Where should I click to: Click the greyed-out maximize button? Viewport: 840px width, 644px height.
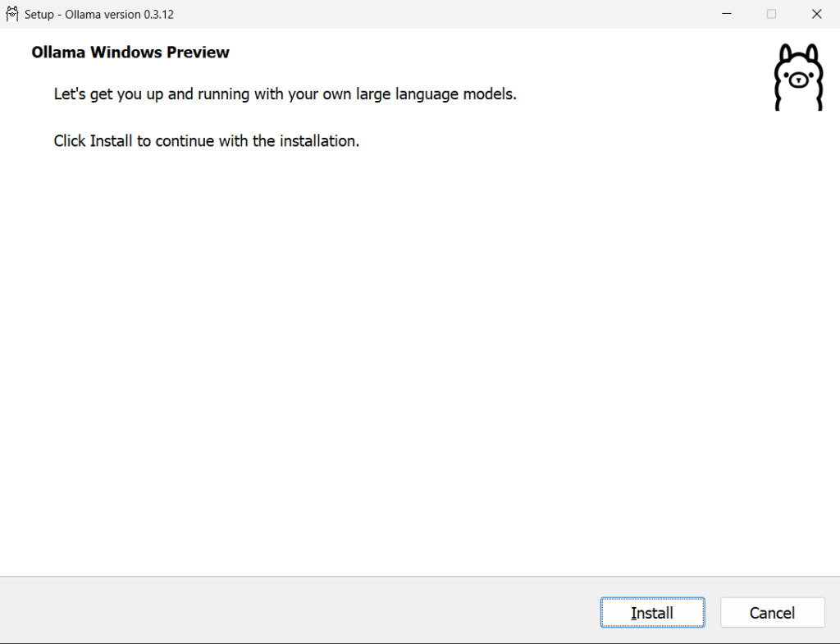(771, 14)
